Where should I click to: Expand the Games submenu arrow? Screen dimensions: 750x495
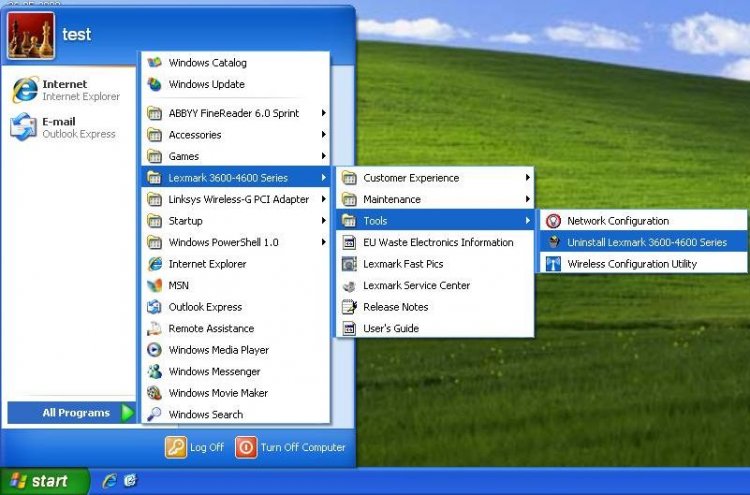[x=324, y=156]
